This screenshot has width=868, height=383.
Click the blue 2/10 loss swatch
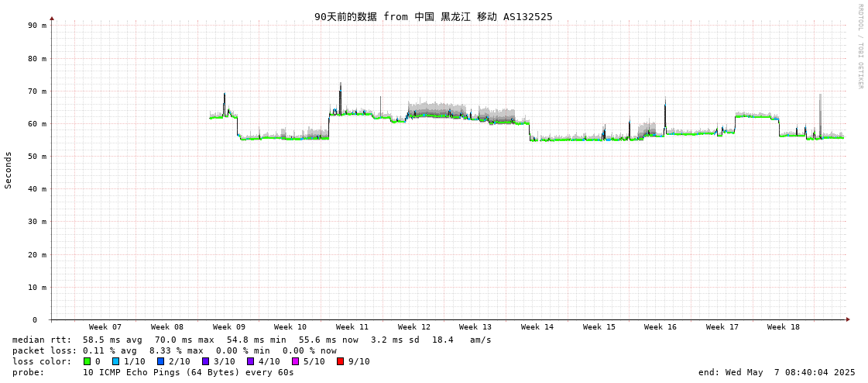pos(161,361)
